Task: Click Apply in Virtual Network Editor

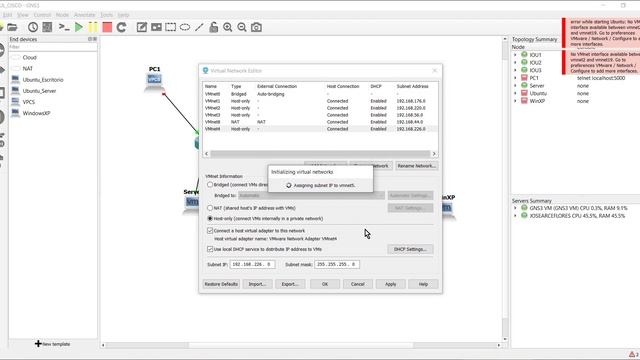Action: click(391, 284)
